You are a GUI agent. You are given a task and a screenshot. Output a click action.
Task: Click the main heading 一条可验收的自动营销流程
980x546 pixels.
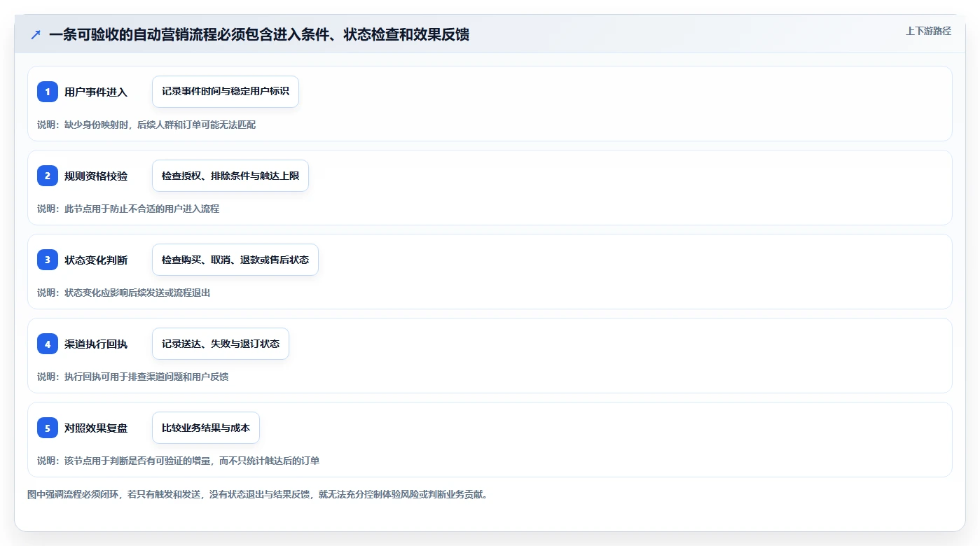tap(259, 34)
